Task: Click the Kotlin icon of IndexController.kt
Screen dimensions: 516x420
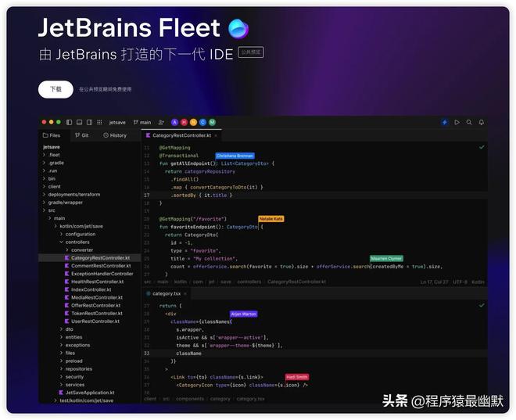Action: point(66,289)
